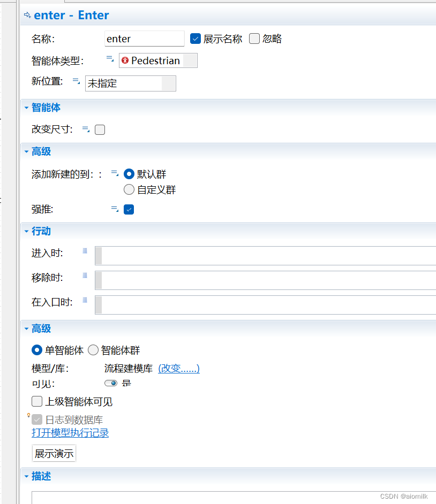Select the 自定义群 radio button
The width and height of the screenshot is (436, 504).
point(129,189)
